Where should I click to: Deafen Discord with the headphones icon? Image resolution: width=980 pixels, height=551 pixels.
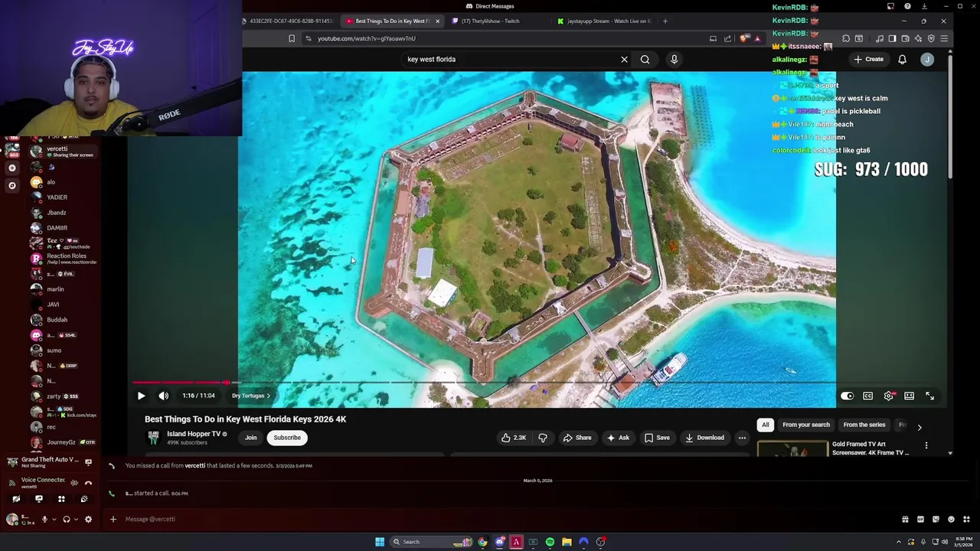pyautogui.click(x=67, y=520)
